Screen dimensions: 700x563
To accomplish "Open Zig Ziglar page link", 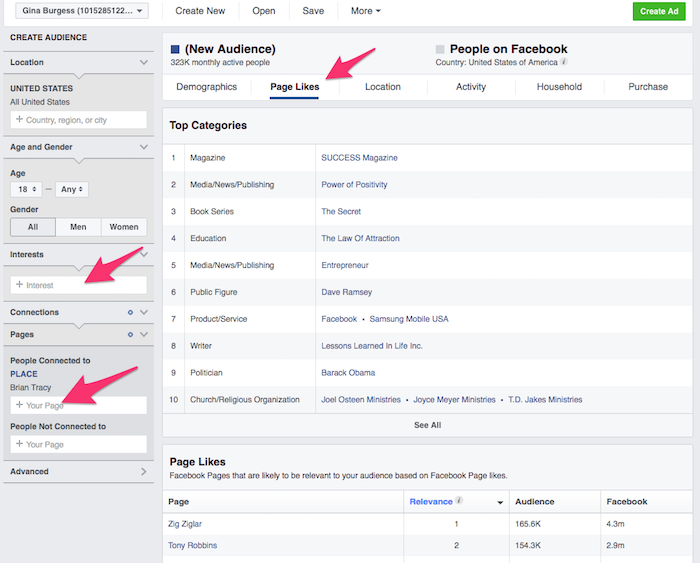I will click(185, 524).
